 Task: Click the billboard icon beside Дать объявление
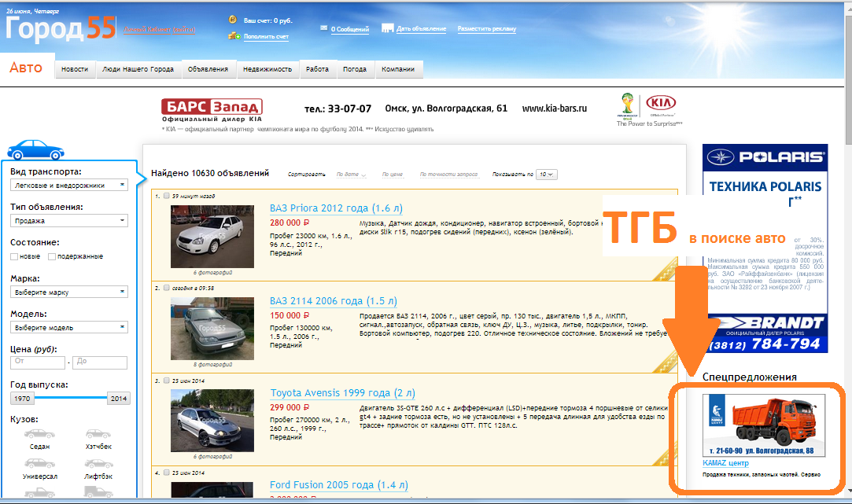point(387,28)
